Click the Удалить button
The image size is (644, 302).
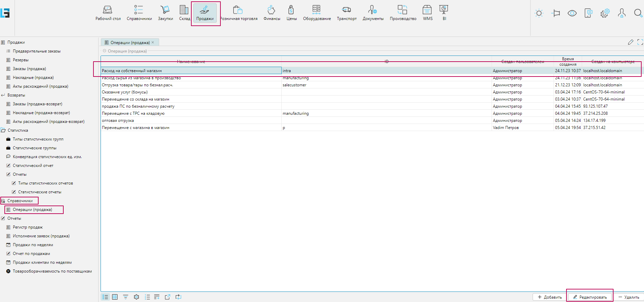(629, 297)
